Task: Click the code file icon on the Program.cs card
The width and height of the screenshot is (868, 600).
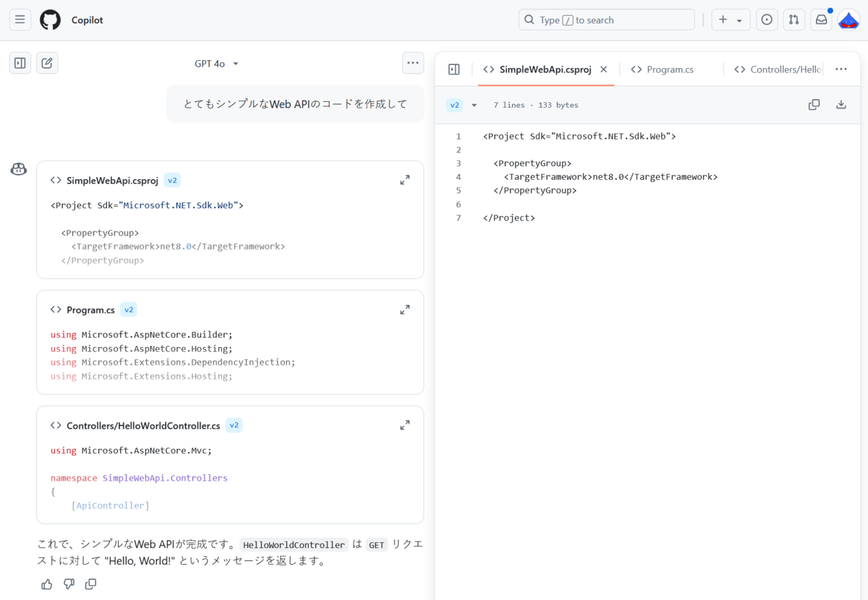Action: click(56, 309)
